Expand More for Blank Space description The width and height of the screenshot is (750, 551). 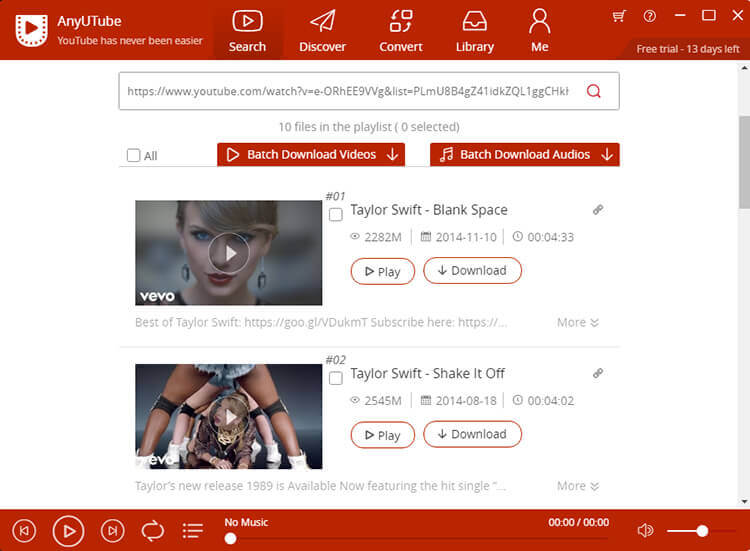[x=578, y=322]
